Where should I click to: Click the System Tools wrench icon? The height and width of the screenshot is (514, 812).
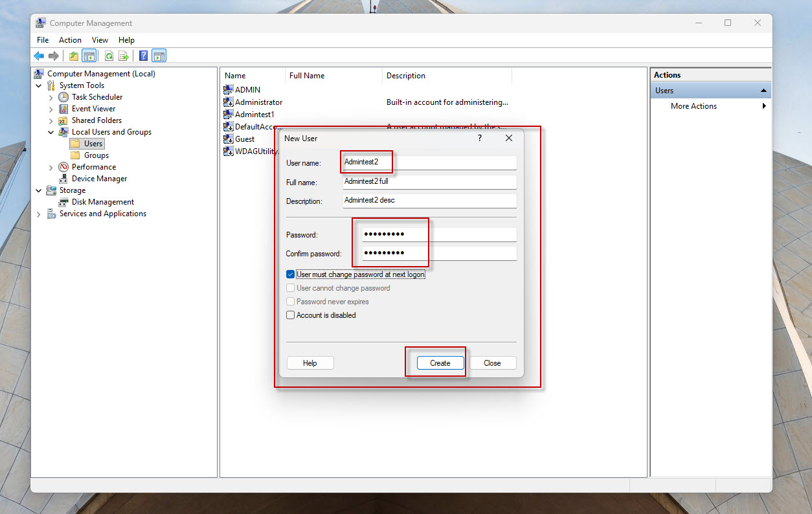pos(52,85)
